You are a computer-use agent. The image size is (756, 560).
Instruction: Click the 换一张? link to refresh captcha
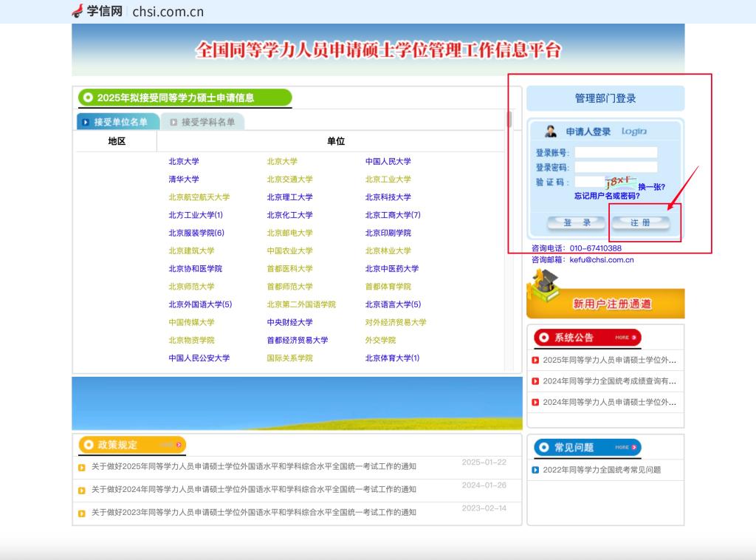click(x=651, y=187)
